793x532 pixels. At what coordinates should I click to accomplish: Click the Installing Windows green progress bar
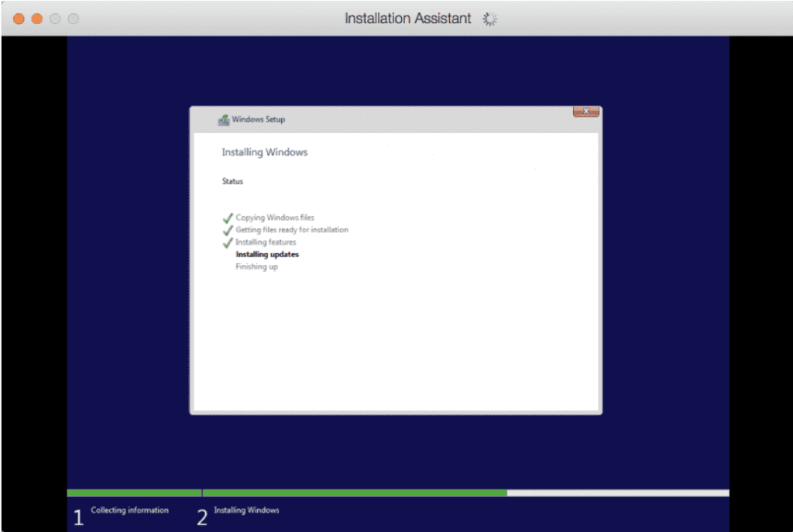coord(355,493)
